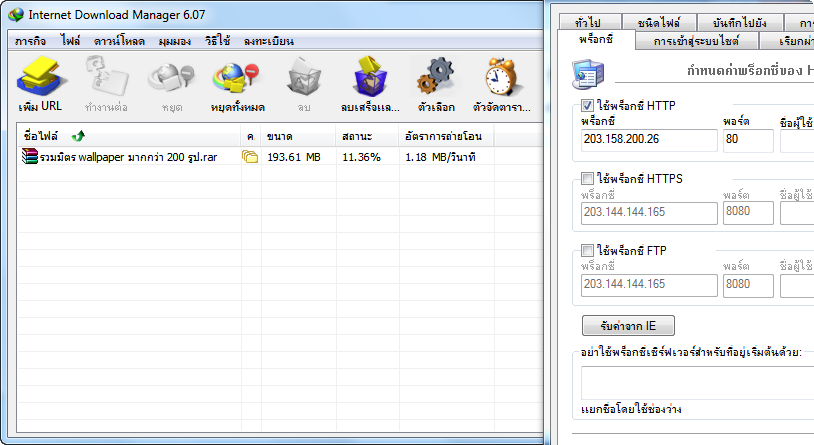This screenshot has height=445, width=814.
Task: Click the ค. column header
Action: [251, 136]
